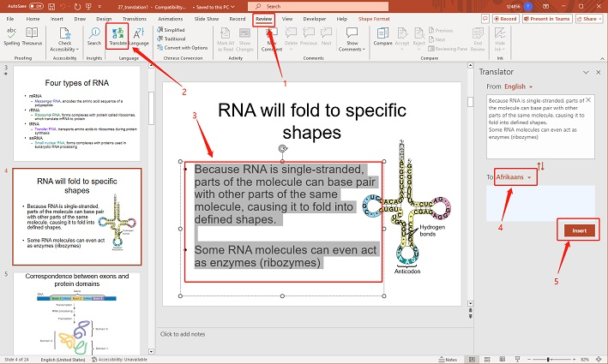
Task: Clear the Translator source text
Action: pyautogui.click(x=588, y=100)
